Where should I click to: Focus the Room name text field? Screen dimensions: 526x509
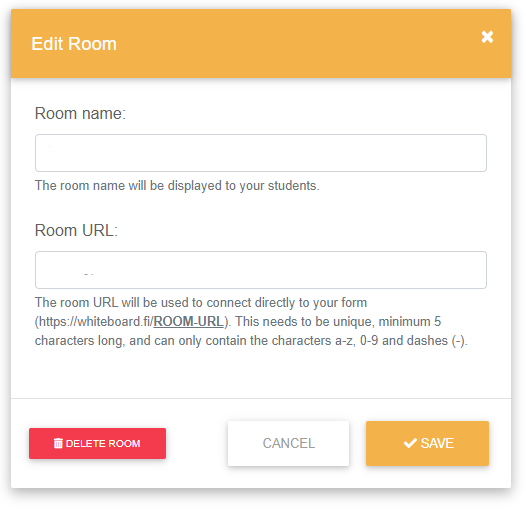coord(261,153)
